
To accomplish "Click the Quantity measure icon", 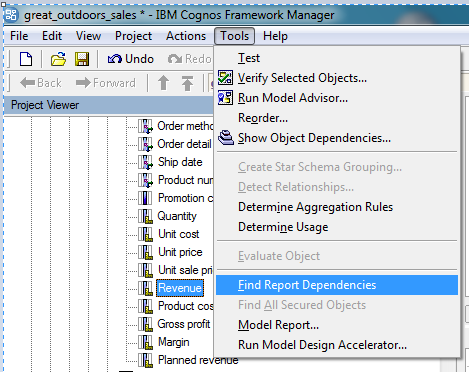I will click(x=145, y=216).
